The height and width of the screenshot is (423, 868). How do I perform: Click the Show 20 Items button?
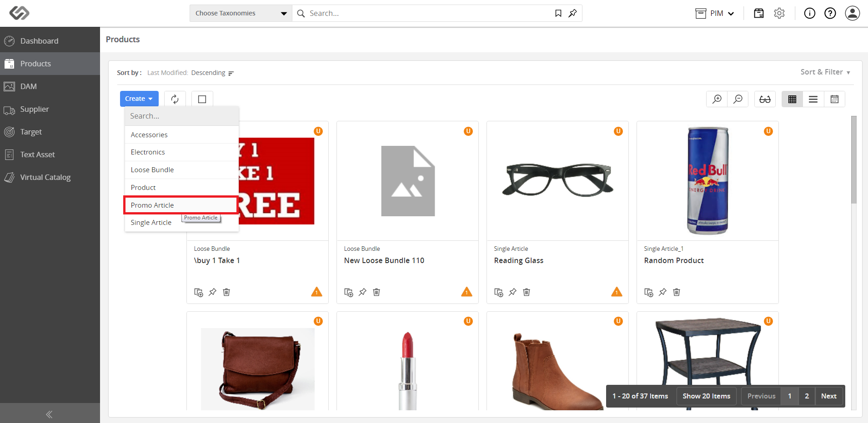coord(707,396)
